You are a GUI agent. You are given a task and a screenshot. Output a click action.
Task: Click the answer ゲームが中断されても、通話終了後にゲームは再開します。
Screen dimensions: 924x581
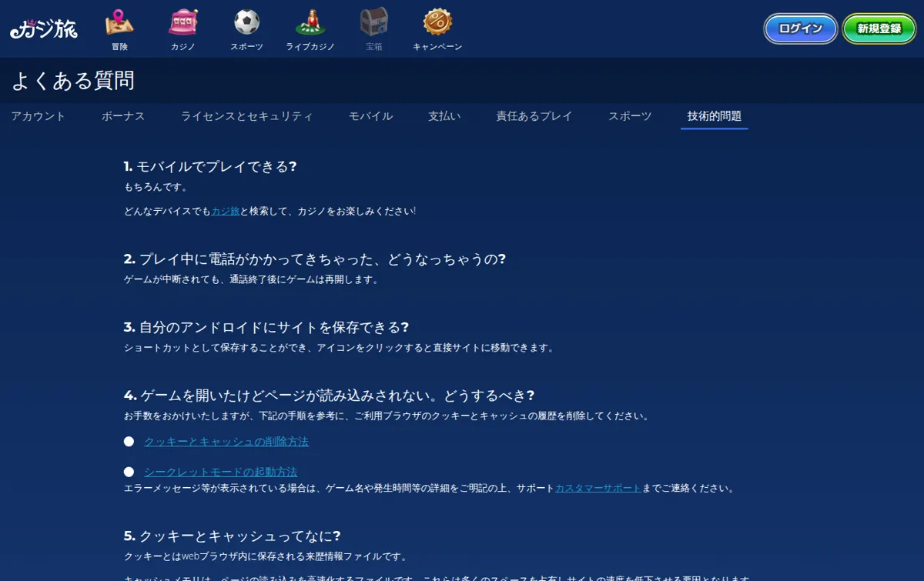pyautogui.click(x=252, y=279)
